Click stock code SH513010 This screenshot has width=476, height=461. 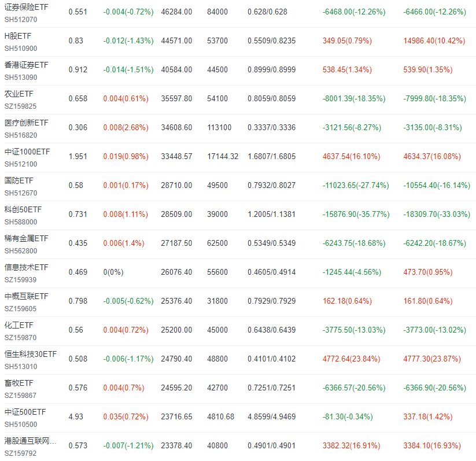(x=21, y=367)
